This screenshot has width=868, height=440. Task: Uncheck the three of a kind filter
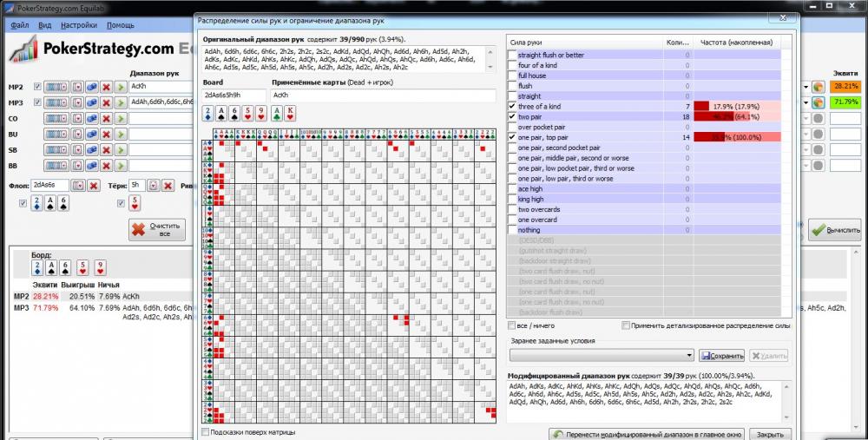[512, 106]
